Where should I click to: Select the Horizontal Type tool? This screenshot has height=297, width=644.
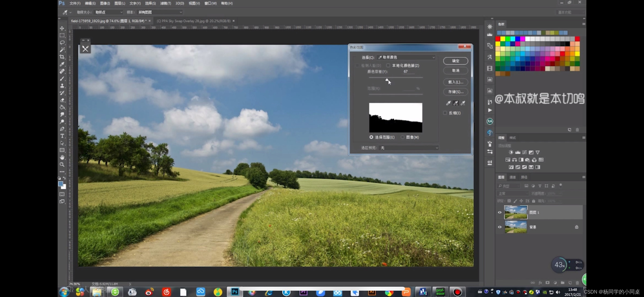click(x=62, y=136)
